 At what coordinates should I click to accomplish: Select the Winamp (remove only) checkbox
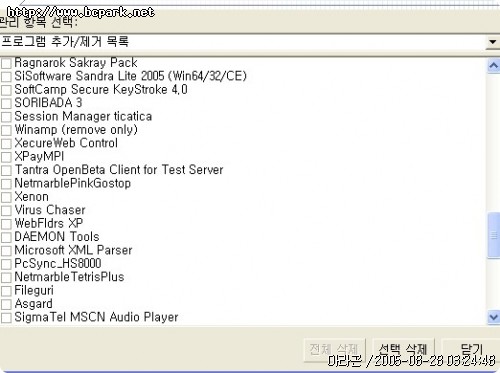coord(6,130)
